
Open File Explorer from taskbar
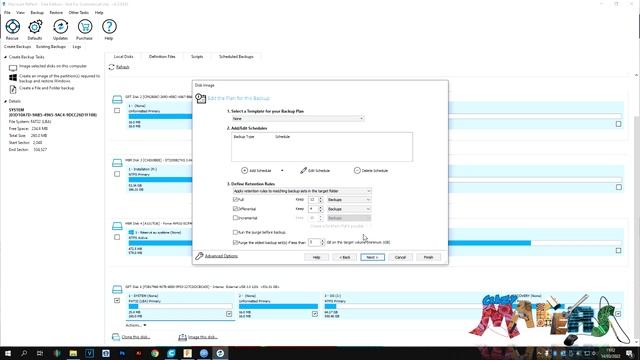point(73,353)
